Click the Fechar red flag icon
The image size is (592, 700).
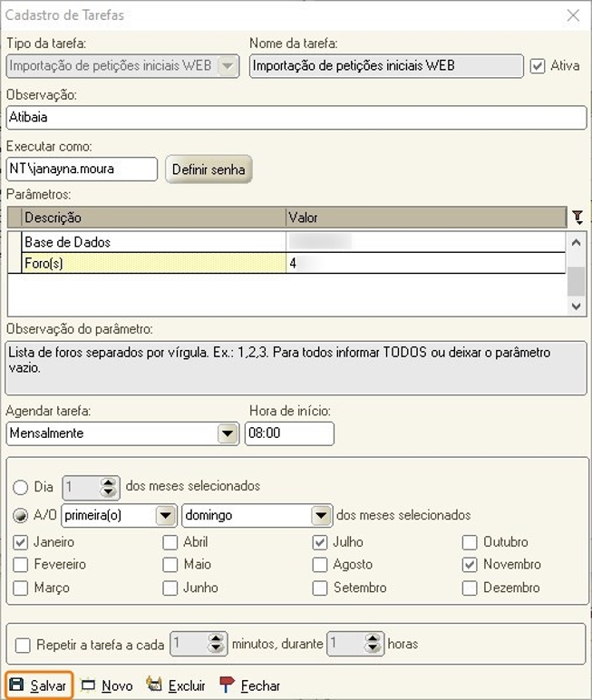tap(227, 685)
